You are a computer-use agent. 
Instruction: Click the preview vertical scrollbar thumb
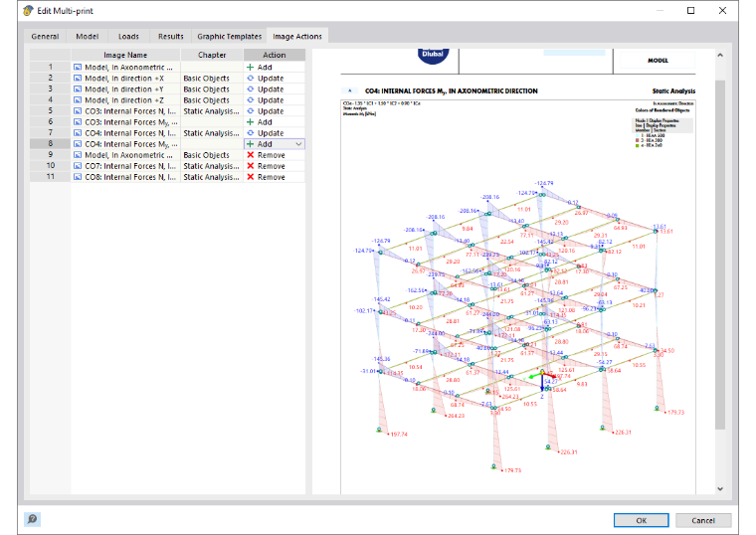tap(720, 255)
